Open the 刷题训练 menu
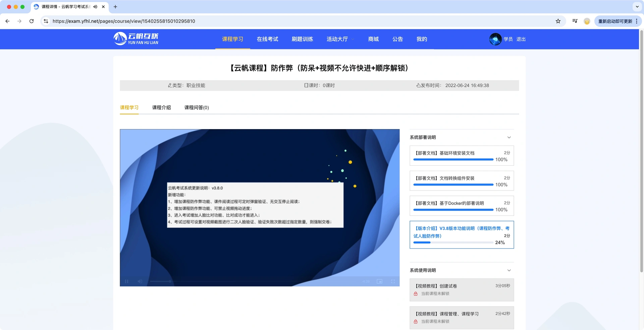This screenshot has width=644, height=330. 302,39
